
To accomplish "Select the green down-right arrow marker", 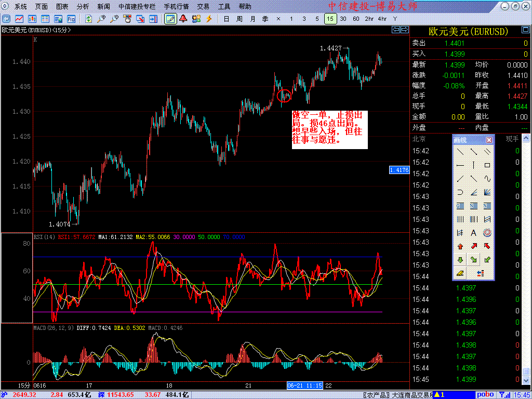I will point(474,260).
